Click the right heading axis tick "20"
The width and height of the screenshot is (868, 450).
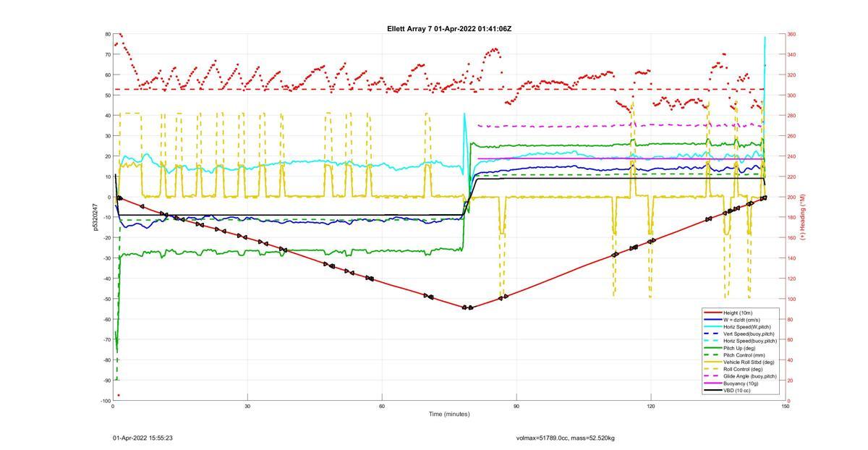[x=791, y=381]
